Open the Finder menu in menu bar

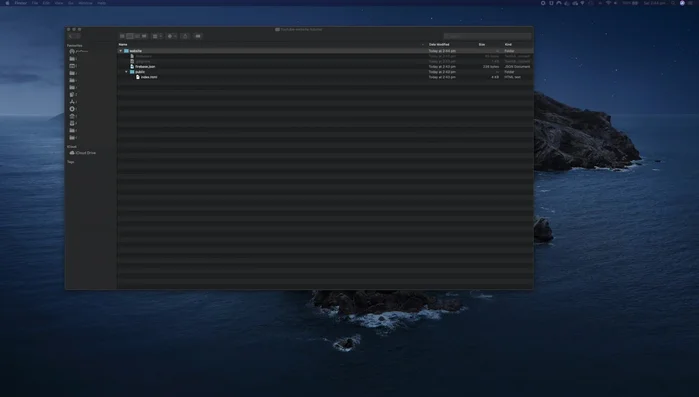(21, 3)
